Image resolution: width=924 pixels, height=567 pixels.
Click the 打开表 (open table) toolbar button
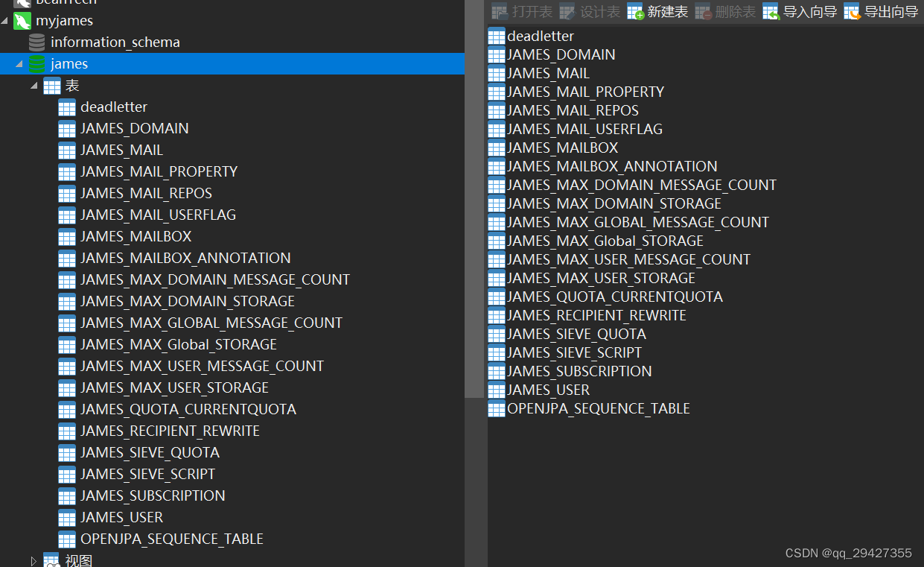coord(522,12)
